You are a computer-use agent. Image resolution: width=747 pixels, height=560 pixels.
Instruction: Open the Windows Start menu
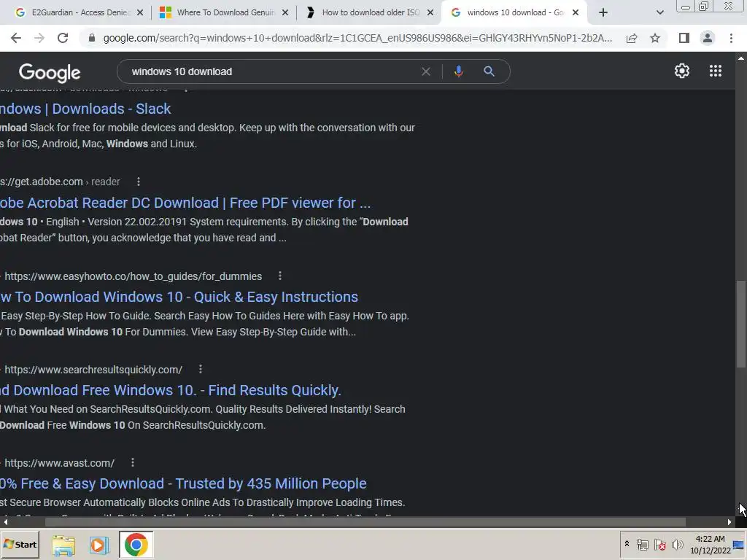[20, 544]
